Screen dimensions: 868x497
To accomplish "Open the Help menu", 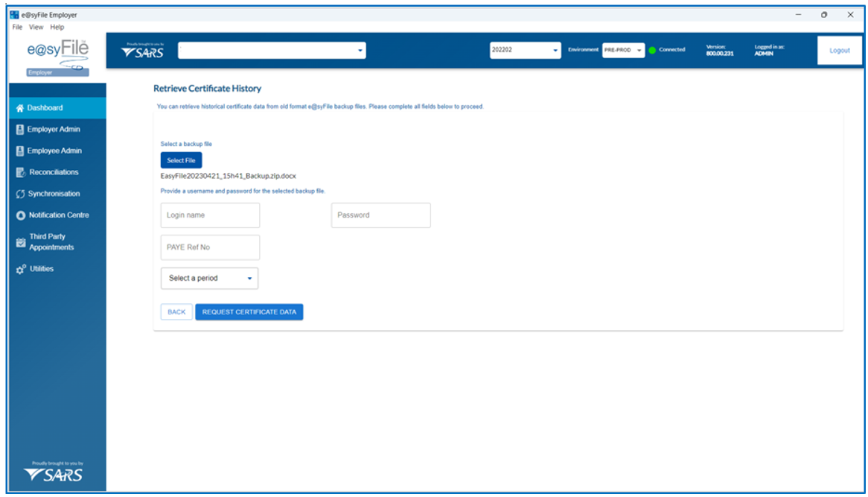I will [57, 28].
